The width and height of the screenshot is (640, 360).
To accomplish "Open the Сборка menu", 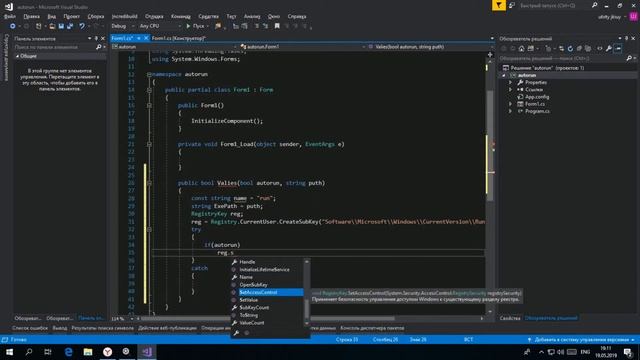I will (x=96, y=16).
